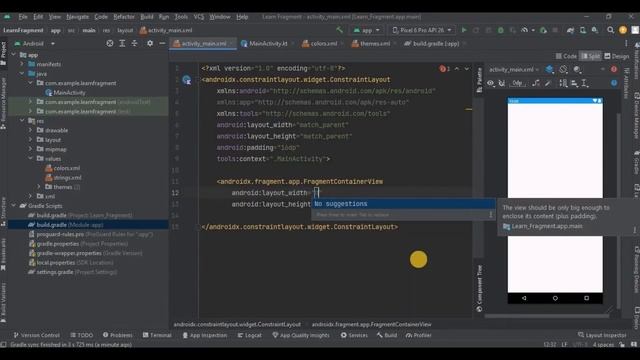640x360 pixels.
Task: Click the default margins 0dp button
Action: point(518,83)
